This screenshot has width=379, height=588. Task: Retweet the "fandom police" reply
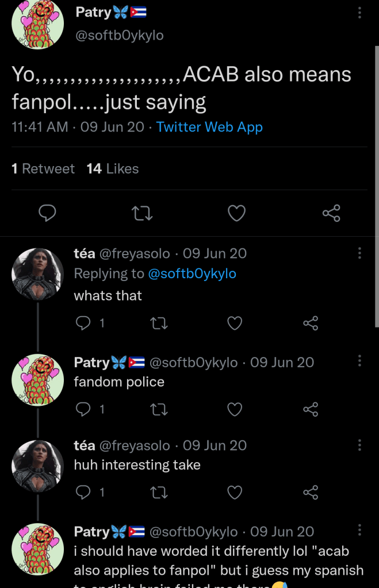click(159, 409)
